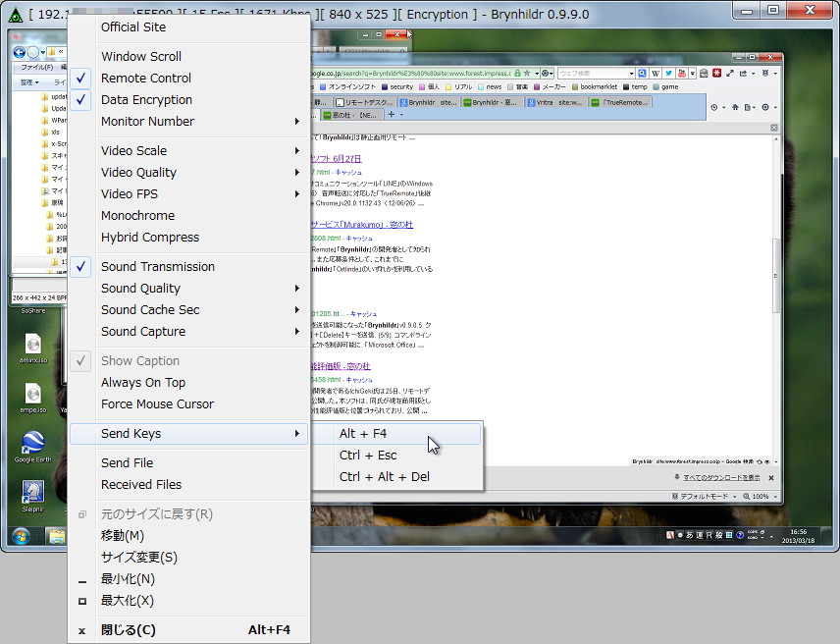Uncheck the Remote Control option
Image resolution: width=840 pixels, height=644 pixels.
point(188,78)
